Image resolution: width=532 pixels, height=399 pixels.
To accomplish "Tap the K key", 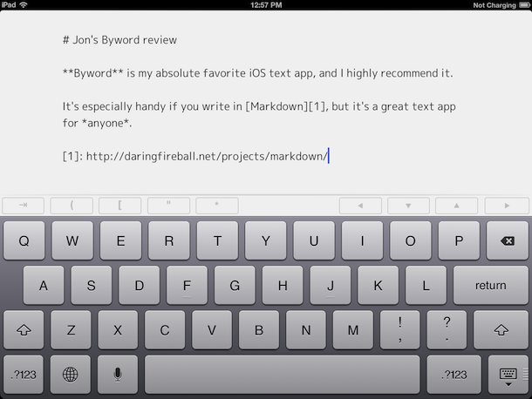I will [x=378, y=285].
